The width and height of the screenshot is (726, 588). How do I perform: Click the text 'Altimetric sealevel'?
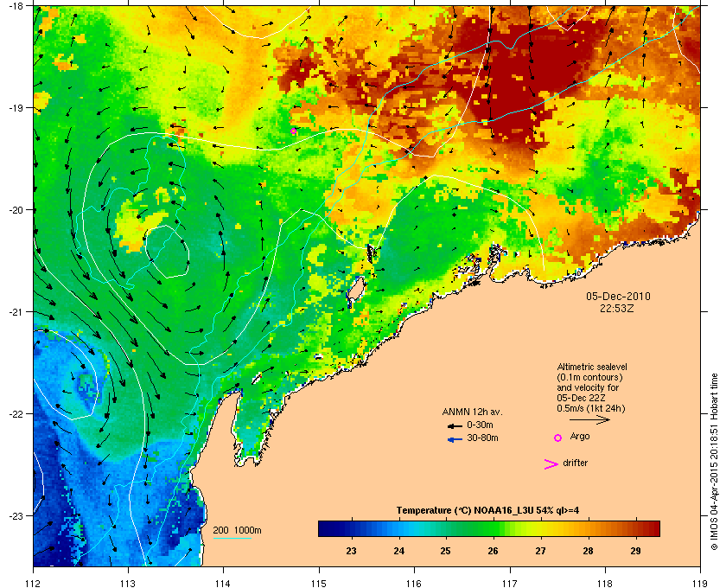click(592, 367)
